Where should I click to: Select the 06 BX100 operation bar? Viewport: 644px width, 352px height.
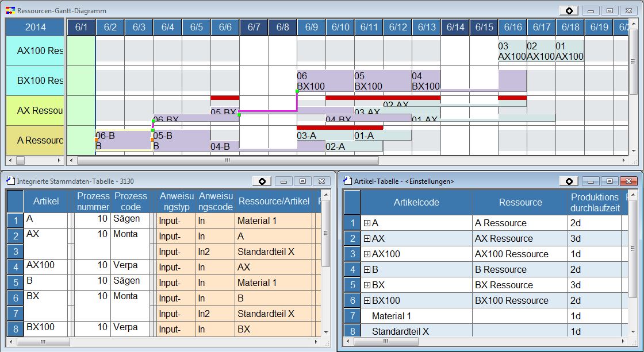click(x=325, y=81)
